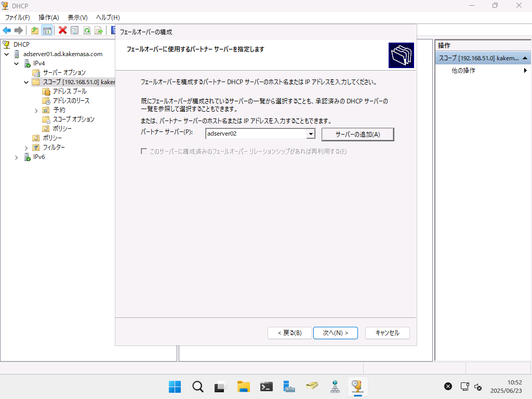This screenshot has width=532, height=399.
Task: Click the Up one level folder icon
Action: tap(35, 31)
